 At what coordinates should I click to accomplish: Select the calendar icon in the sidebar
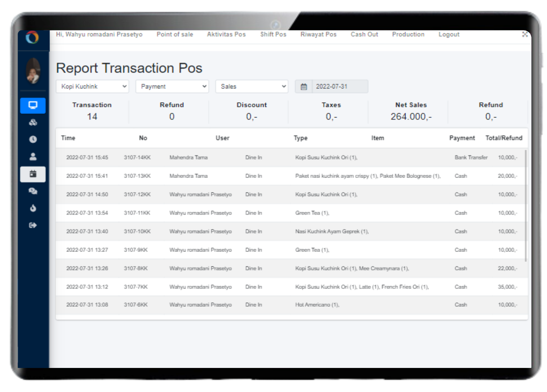tap(33, 174)
